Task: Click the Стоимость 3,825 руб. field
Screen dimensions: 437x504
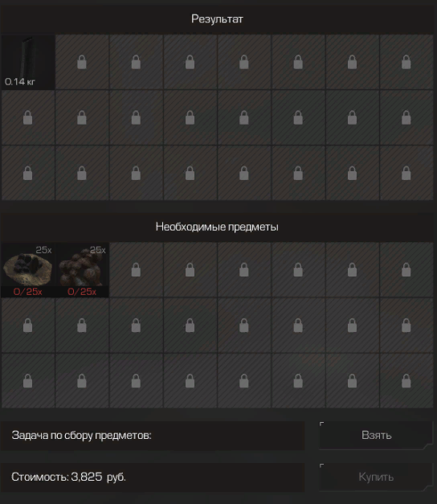Action: pyautogui.click(x=153, y=477)
